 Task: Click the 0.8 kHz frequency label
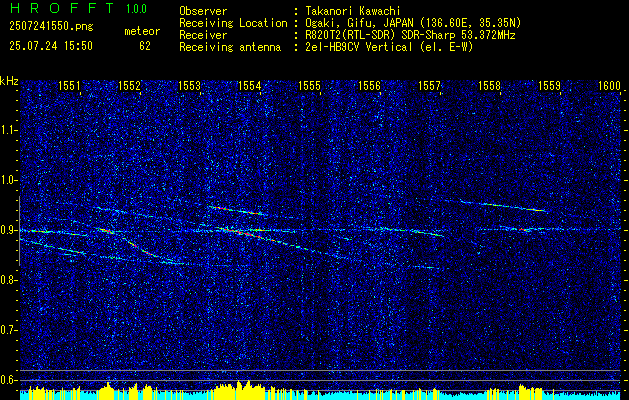[8, 280]
